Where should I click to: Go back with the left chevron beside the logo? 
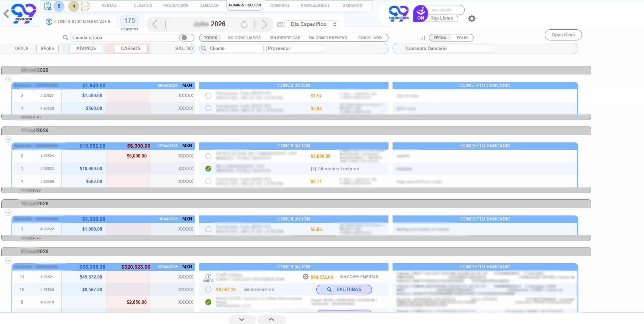pyautogui.click(x=6, y=14)
